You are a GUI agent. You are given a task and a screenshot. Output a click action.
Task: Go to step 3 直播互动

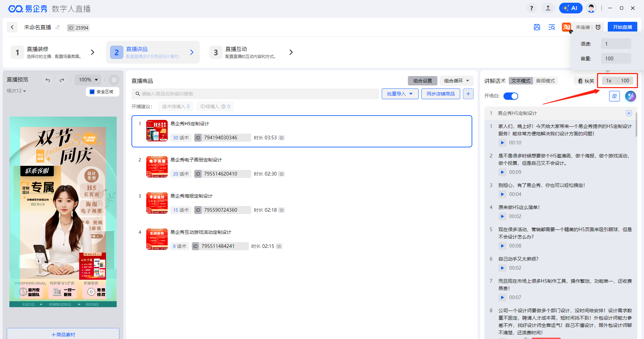click(252, 52)
